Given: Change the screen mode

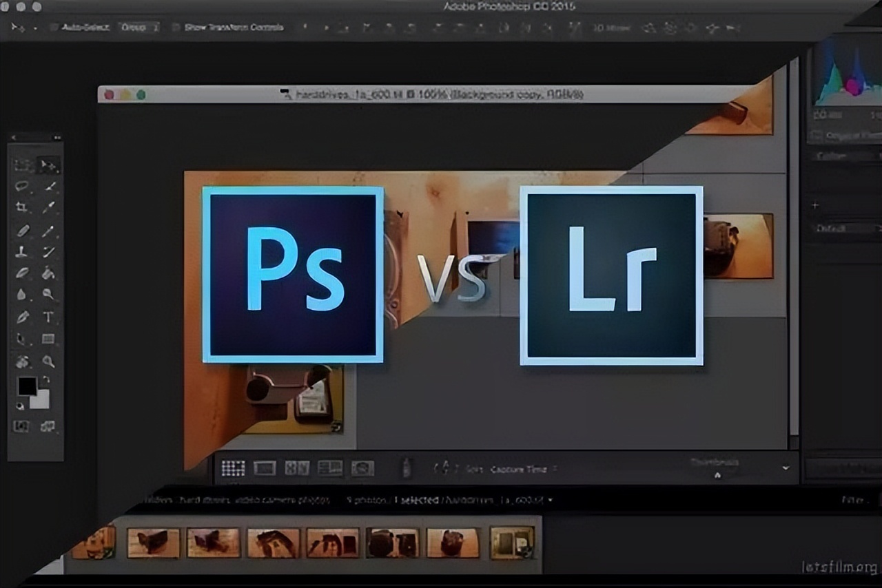Looking at the screenshot, I should point(48,426).
